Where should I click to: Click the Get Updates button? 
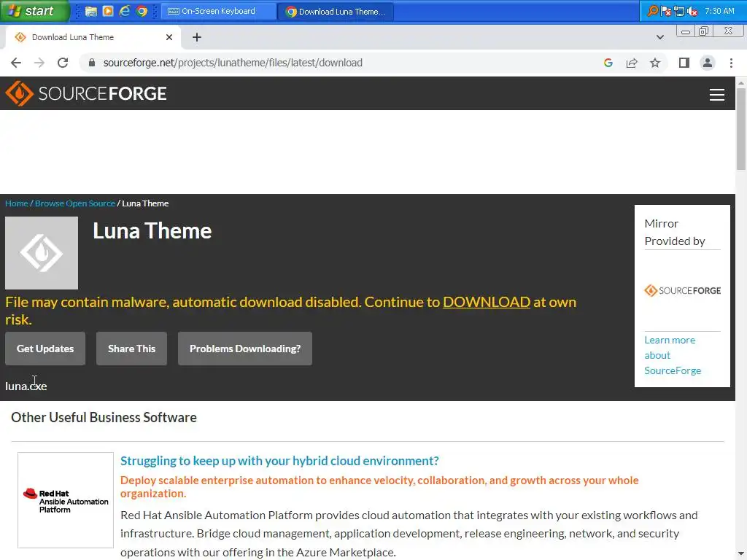pos(45,349)
